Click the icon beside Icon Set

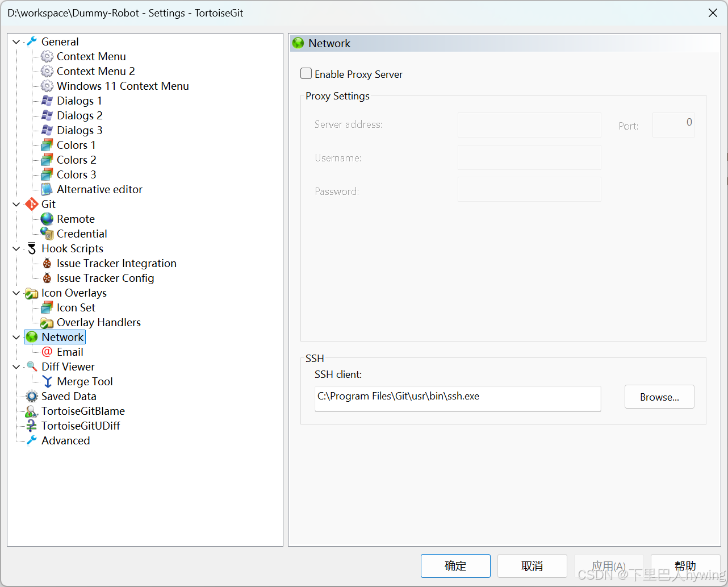pos(47,307)
